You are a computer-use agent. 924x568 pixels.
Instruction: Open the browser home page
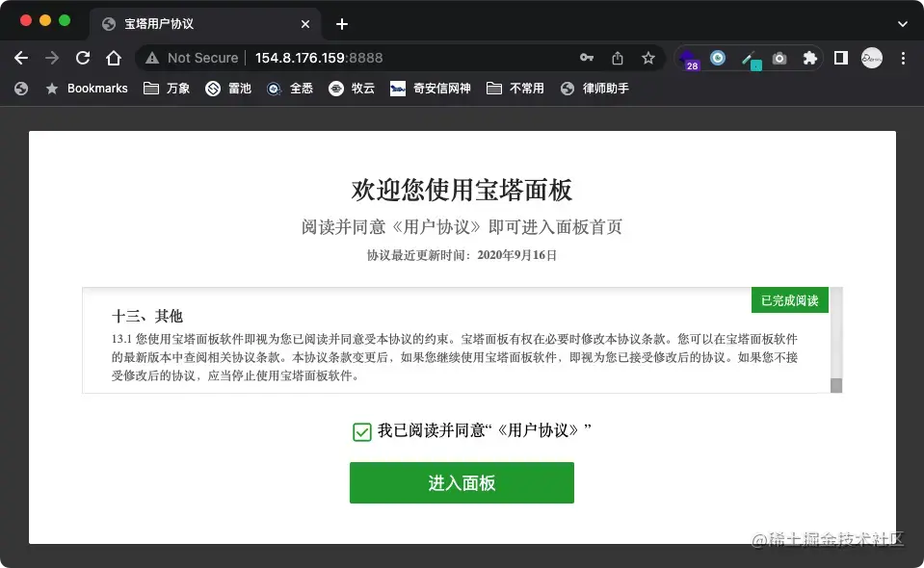click(x=113, y=58)
